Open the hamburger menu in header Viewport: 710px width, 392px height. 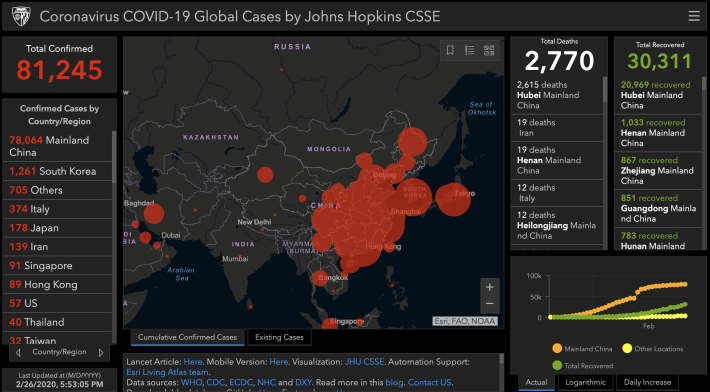694,16
